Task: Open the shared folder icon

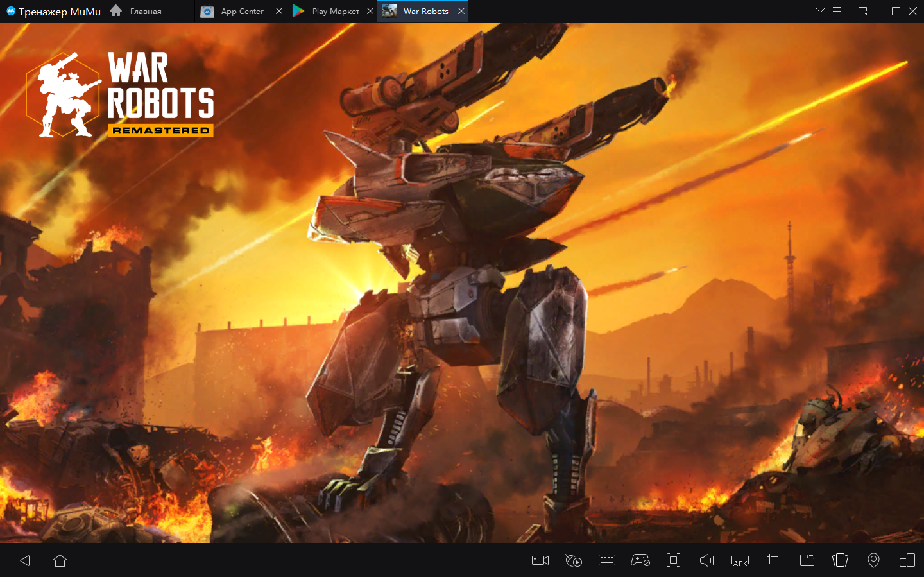Action: pos(807,560)
